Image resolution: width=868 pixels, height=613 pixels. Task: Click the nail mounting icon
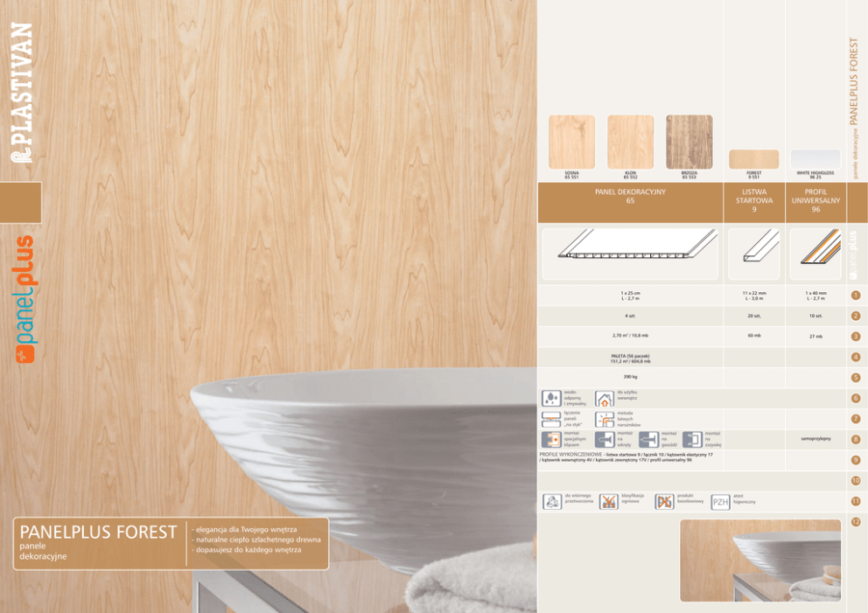648,440
